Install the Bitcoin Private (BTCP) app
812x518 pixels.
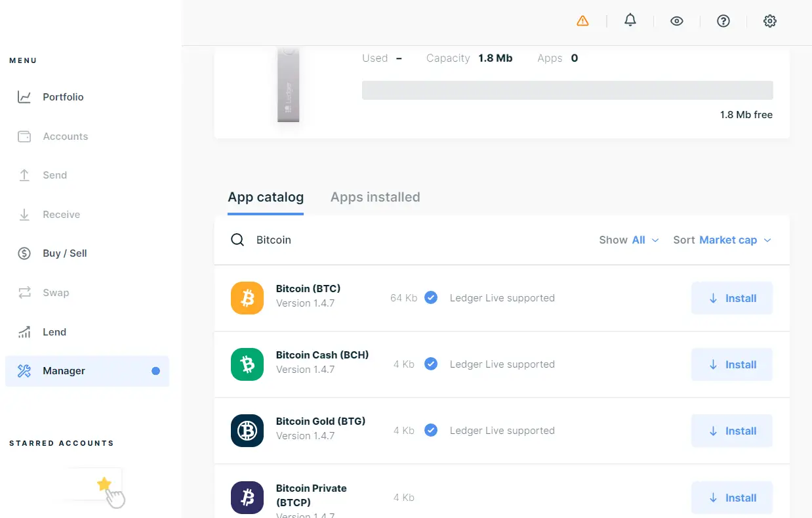click(732, 498)
